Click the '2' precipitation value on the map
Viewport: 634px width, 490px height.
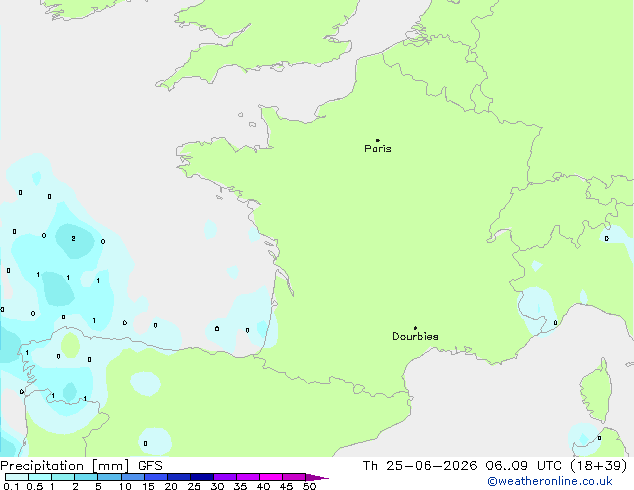point(73,239)
